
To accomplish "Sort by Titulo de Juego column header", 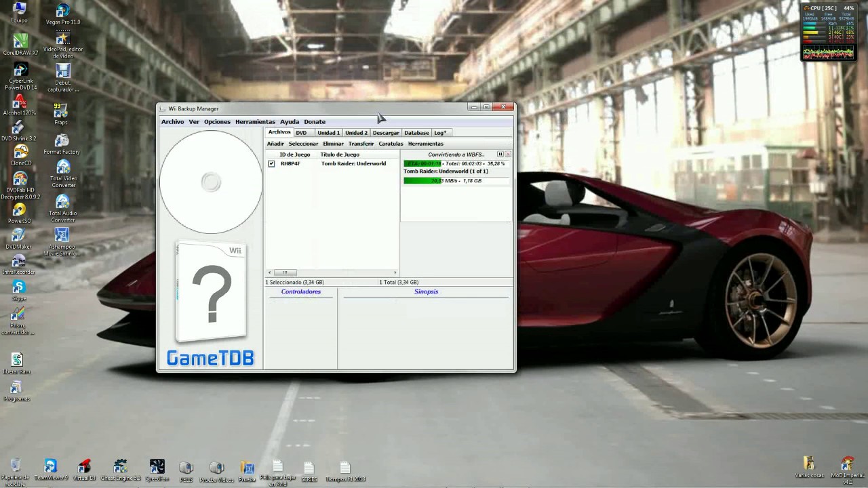I will tap(340, 155).
